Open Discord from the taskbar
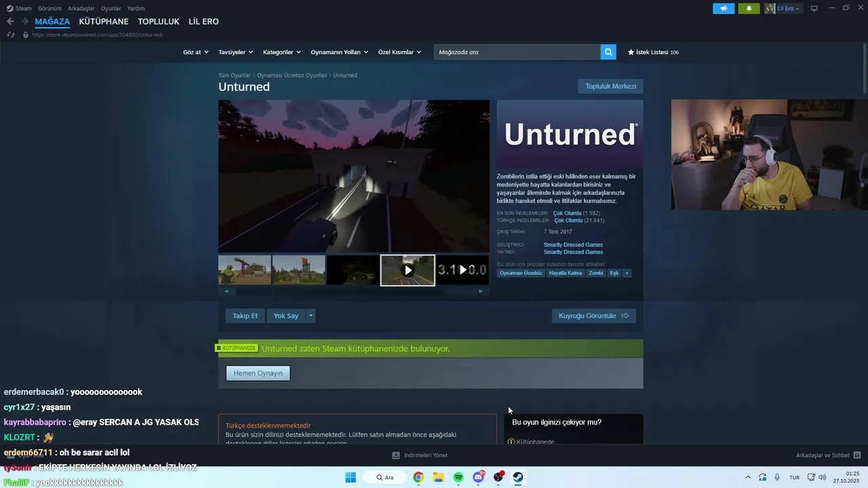Viewport: 868px width, 488px height. click(x=478, y=477)
